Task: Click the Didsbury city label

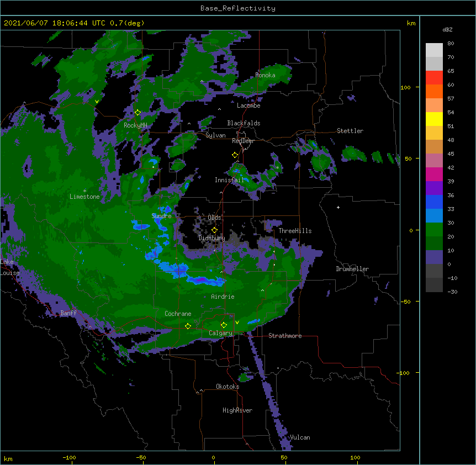Action: [211, 238]
